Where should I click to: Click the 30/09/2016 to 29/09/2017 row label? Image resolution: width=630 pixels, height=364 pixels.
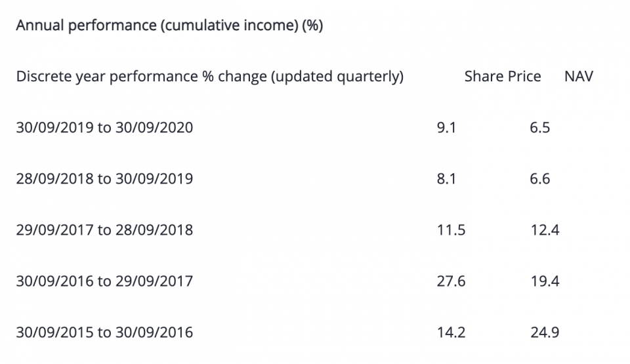tap(104, 281)
